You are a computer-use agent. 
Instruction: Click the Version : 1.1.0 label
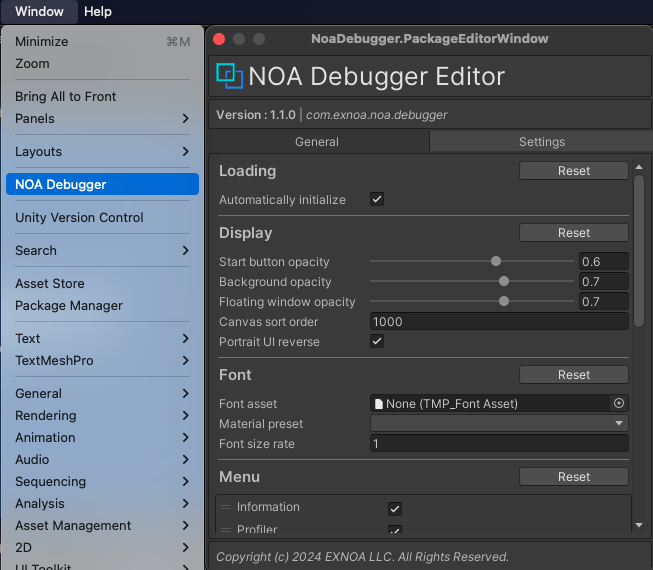(x=256, y=115)
